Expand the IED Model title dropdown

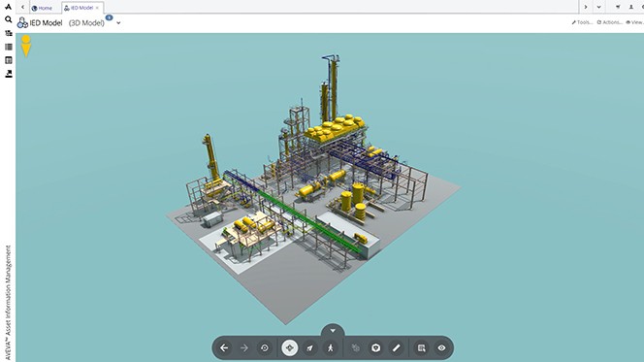pos(118,23)
